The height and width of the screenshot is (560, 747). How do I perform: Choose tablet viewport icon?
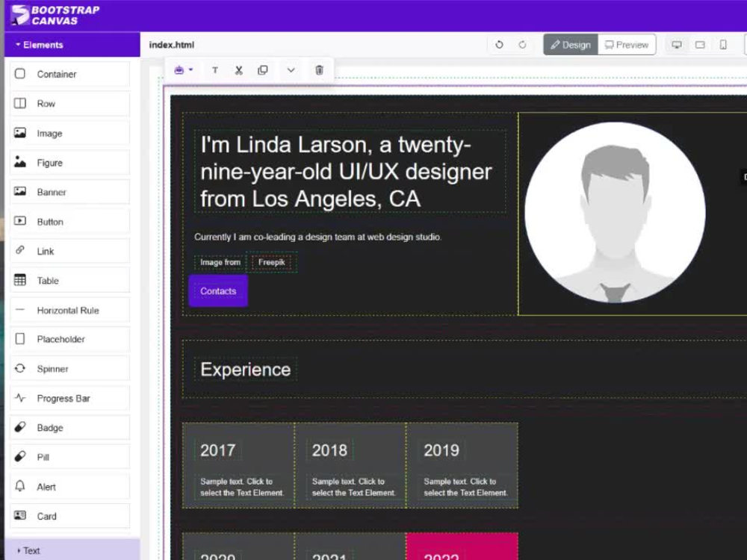click(700, 45)
